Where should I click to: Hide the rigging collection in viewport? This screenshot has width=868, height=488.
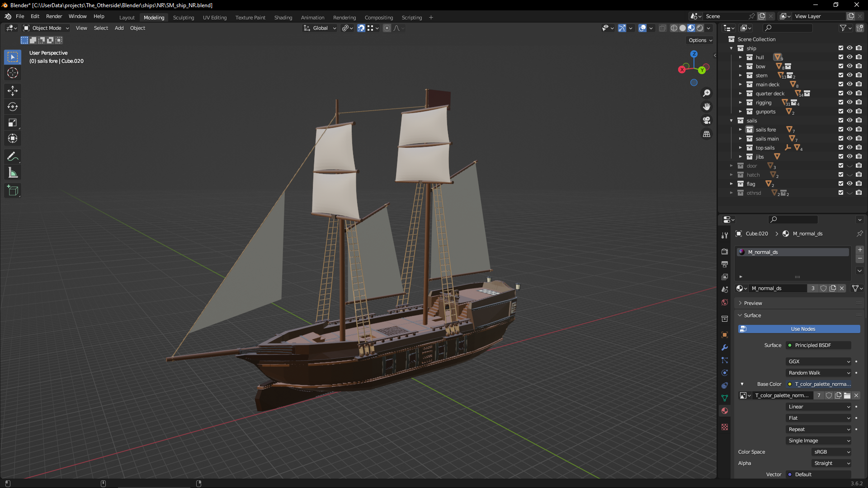click(849, 103)
